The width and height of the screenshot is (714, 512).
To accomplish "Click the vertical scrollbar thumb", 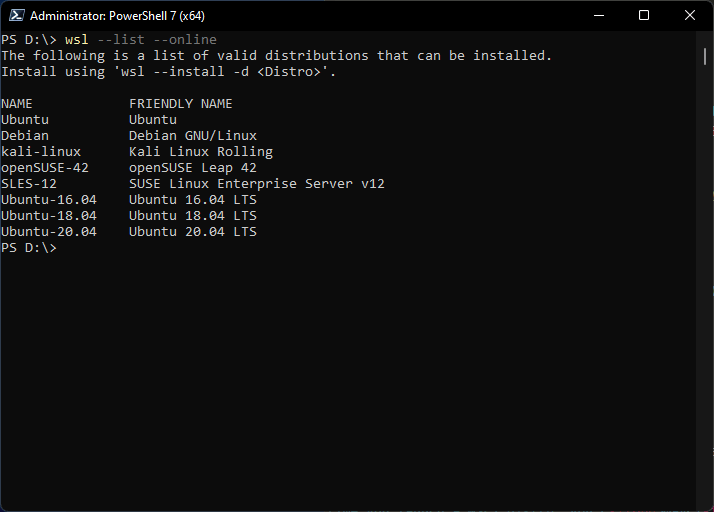I will pos(705,56).
